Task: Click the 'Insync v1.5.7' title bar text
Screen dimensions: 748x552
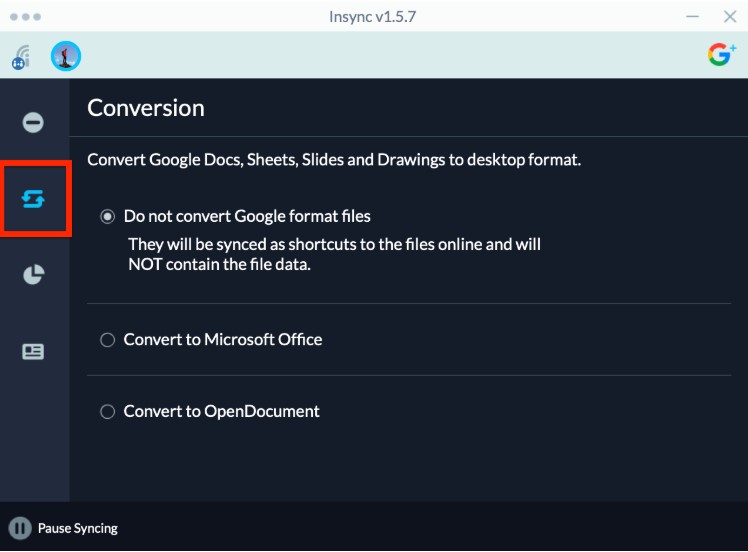Action: [x=373, y=16]
